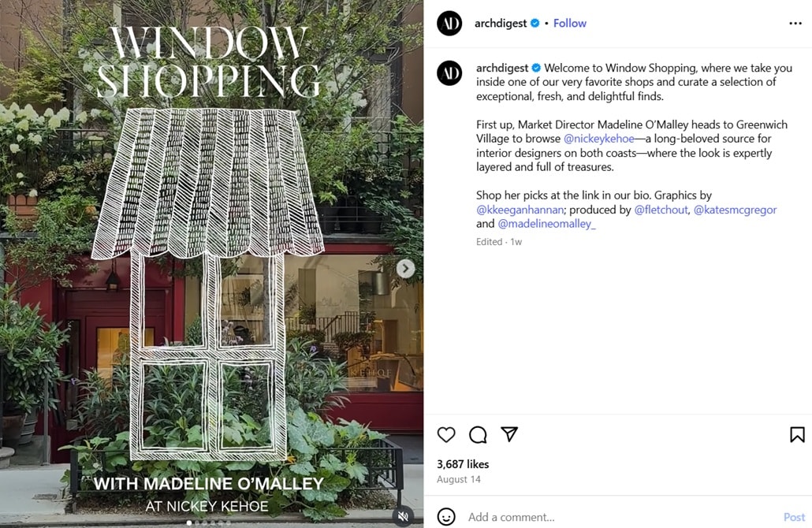Open comments via the speech bubble icon
Screen dimensions: 812x528
click(478, 435)
